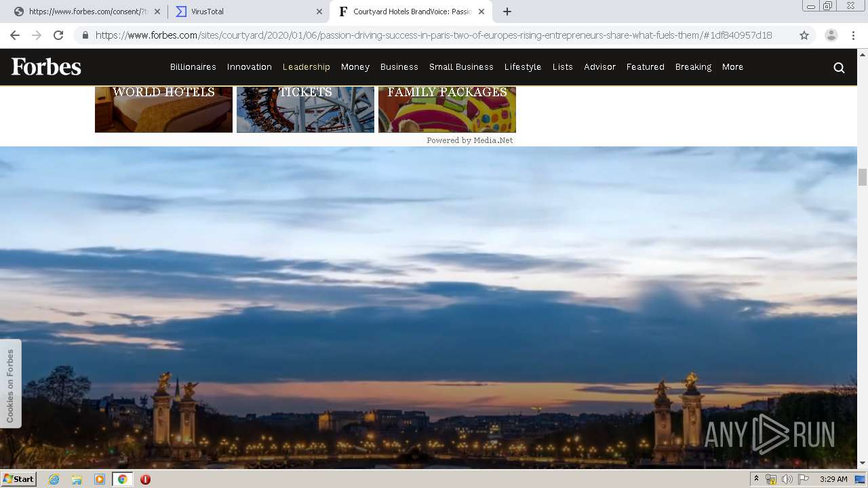This screenshot has width=868, height=488.
Task: Close the forbes.com consent tab
Action: point(157,12)
